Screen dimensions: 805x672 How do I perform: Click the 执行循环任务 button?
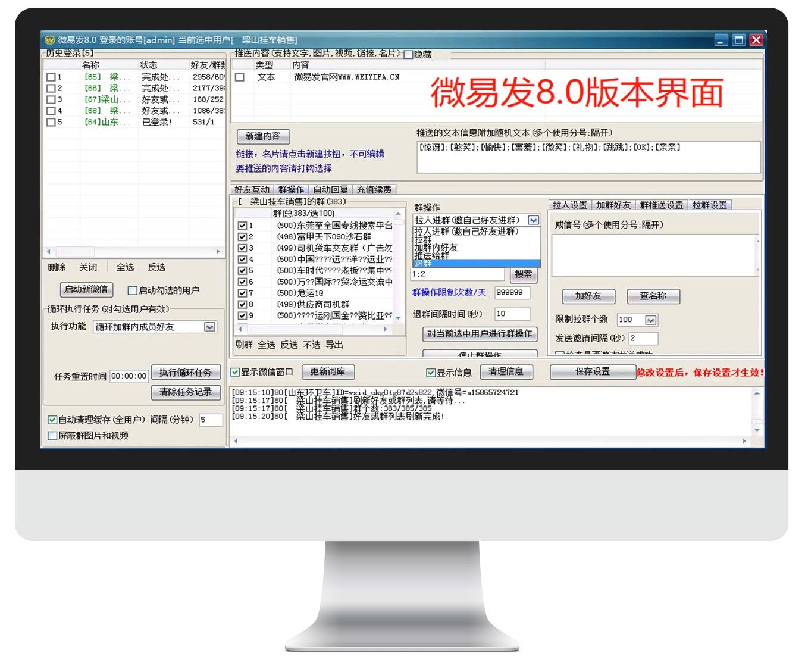tap(186, 373)
